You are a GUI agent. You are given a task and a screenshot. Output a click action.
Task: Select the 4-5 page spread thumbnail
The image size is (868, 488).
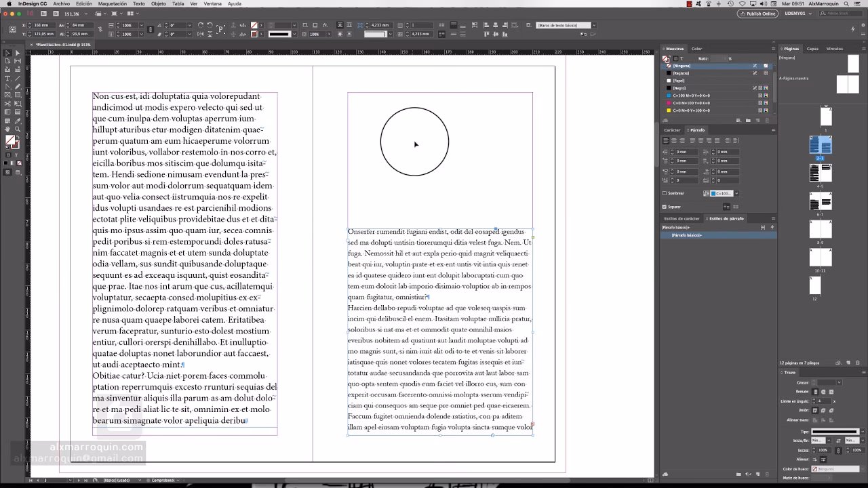tap(821, 173)
